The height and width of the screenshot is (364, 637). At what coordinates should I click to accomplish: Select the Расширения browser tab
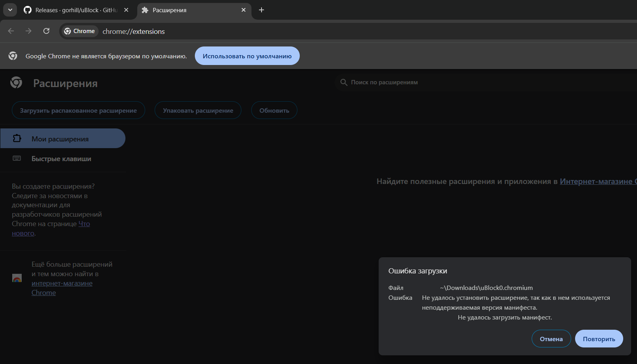(194, 10)
